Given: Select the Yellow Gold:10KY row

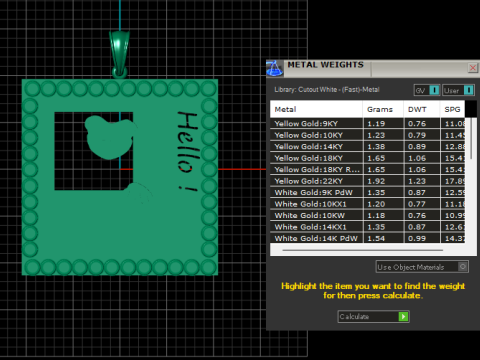Looking at the screenshot, I should [367, 135].
